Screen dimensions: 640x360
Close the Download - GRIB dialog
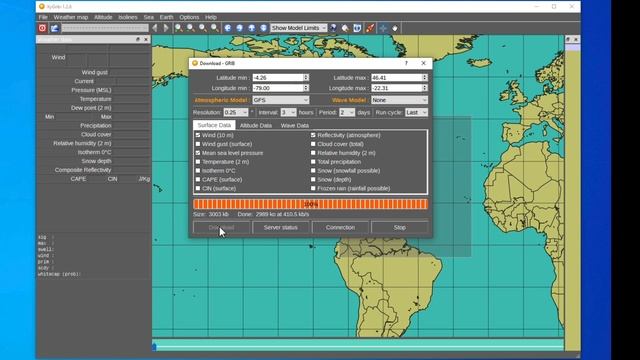423,63
